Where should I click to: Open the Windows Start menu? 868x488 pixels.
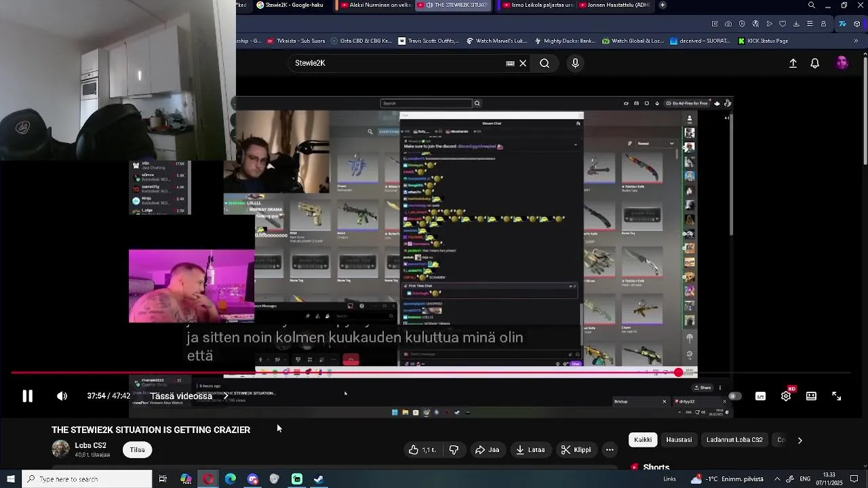coord(11,479)
